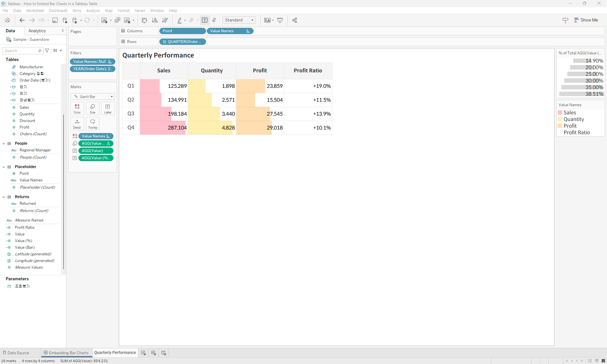Click the Sales color swatch in legend
This screenshot has height=364, width=607.
[560, 113]
